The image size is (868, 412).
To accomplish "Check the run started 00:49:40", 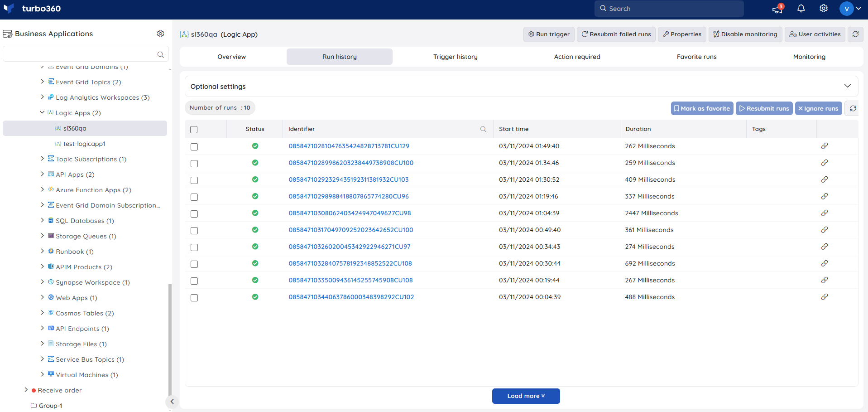I will point(194,231).
